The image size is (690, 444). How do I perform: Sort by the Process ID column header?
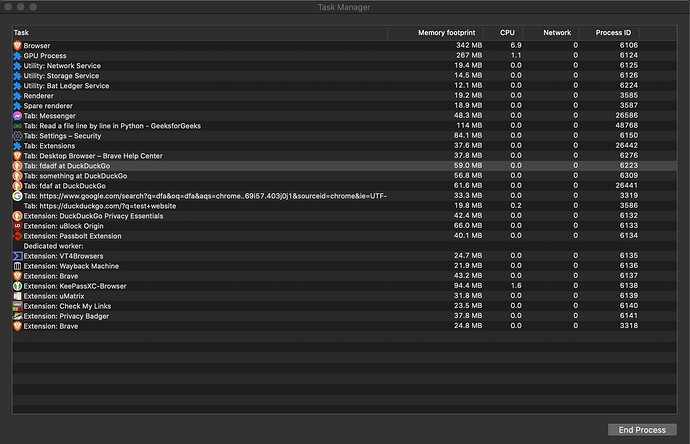click(x=609, y=33)
